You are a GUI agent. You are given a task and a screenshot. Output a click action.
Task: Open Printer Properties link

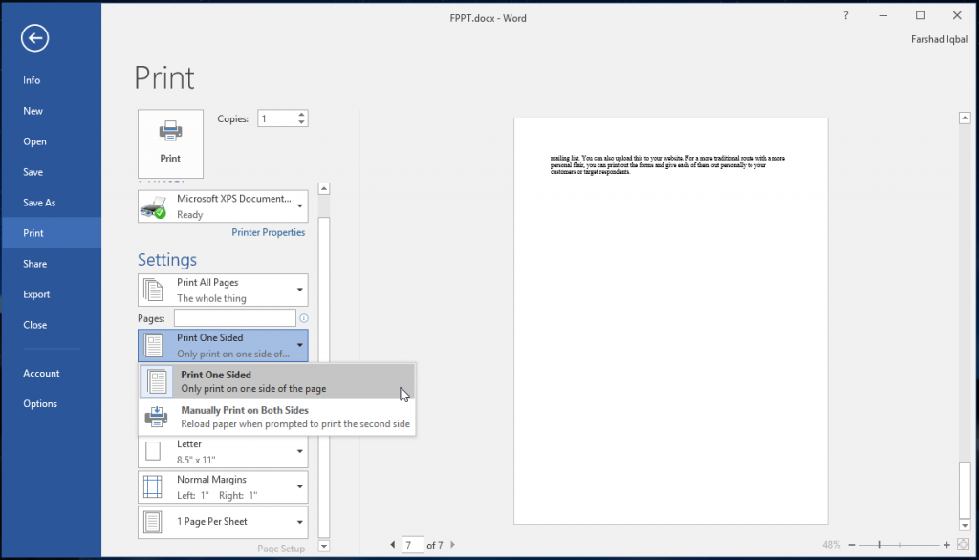[268, 232]
